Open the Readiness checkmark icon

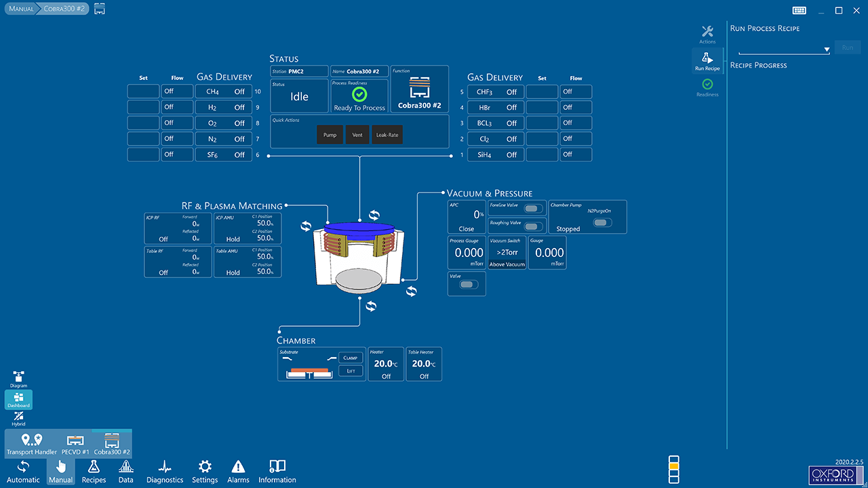click(707, 87)
